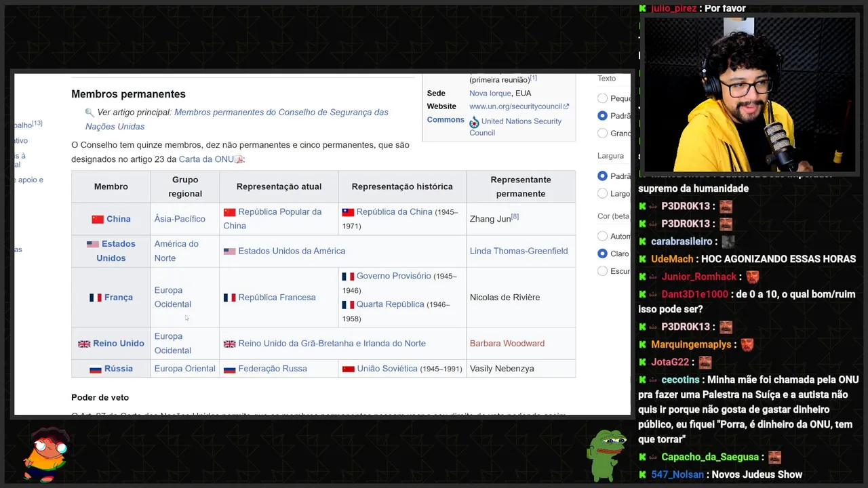Click the magnifier icon beside Ver artigo principal

pos(90,113)
